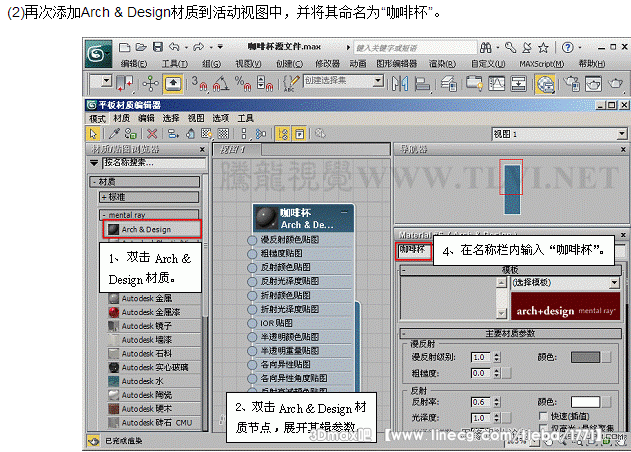This screenshot has width=631, height=452.
Task: Click the map button beside 粗糙度
Action: click(507, 373)
